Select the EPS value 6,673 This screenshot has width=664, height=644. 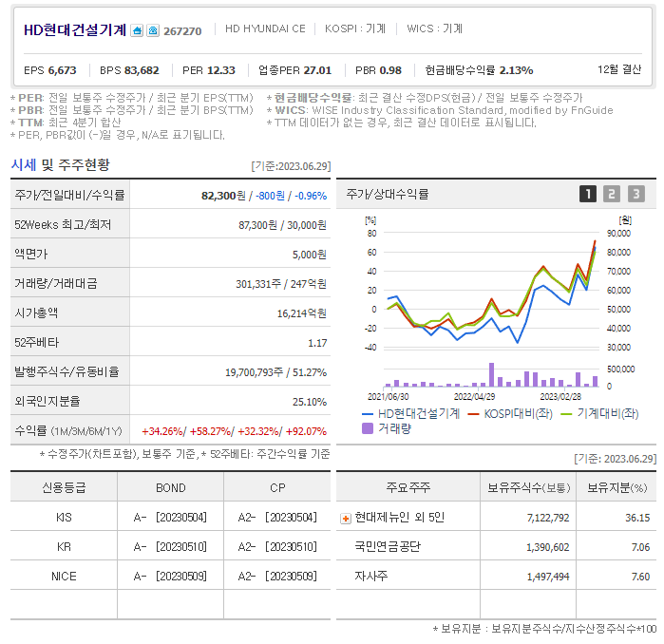coord(63,70)
